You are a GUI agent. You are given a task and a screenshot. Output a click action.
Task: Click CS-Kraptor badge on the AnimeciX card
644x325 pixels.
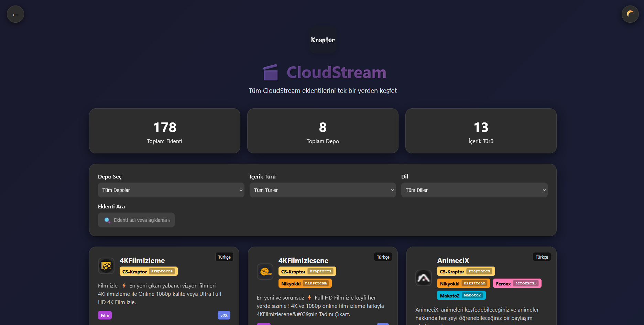point(466,271)
